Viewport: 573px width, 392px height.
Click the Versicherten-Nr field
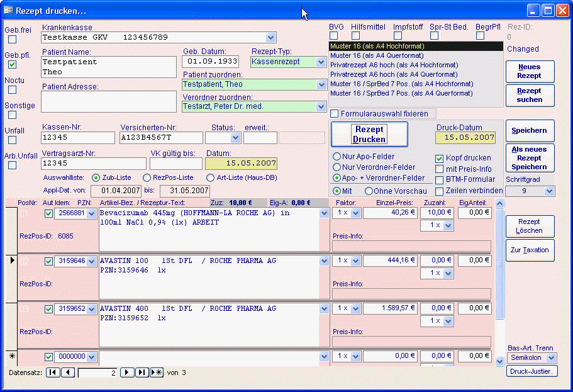pos(161,138)
